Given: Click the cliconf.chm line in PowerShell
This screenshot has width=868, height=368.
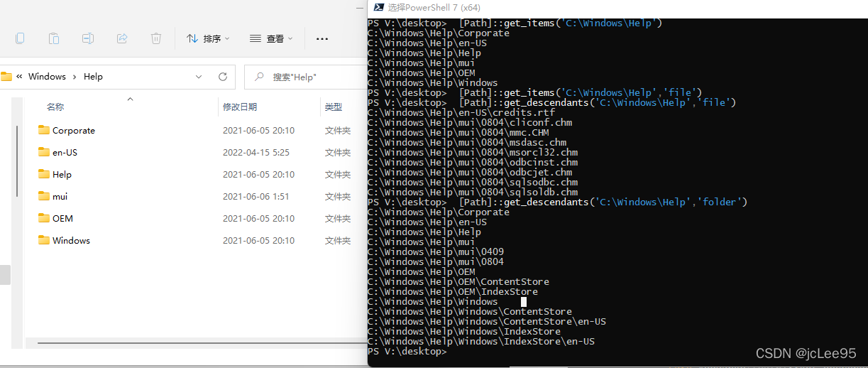Looking at the screenshot, I should pos(470,122).
